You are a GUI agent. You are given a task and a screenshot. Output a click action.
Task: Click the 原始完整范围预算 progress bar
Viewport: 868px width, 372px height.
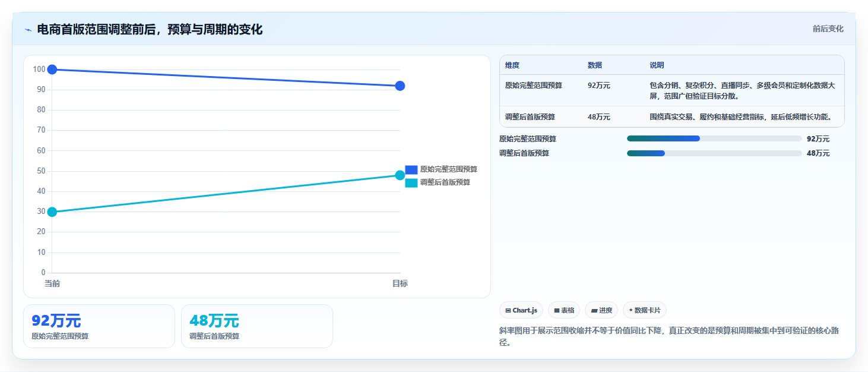[714, 138]
